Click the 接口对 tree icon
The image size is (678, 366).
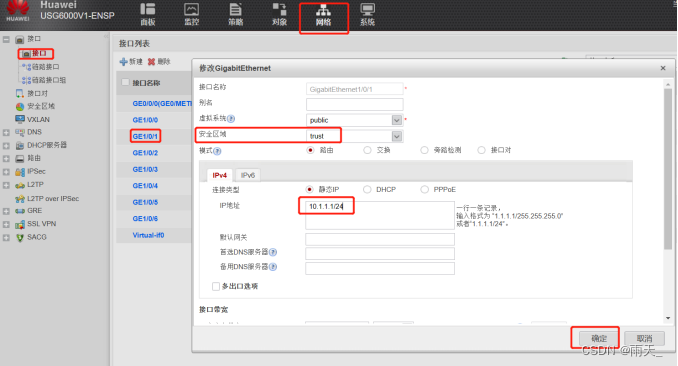(19, 93)
